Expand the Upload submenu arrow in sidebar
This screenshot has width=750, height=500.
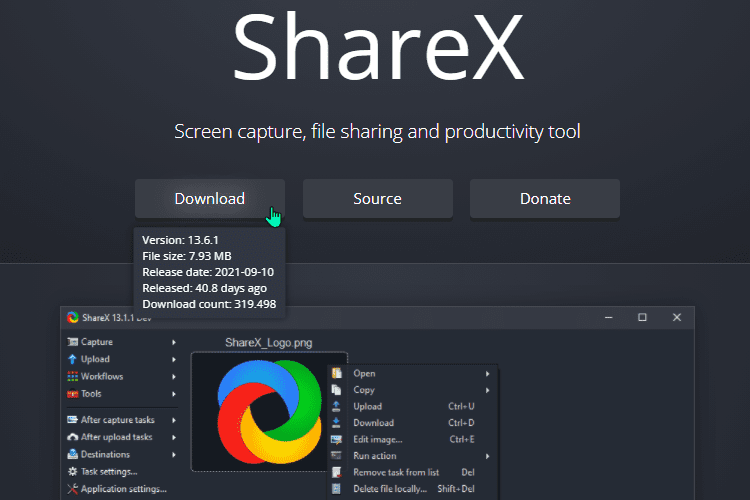pyautogui.click(x=174, y=359)
